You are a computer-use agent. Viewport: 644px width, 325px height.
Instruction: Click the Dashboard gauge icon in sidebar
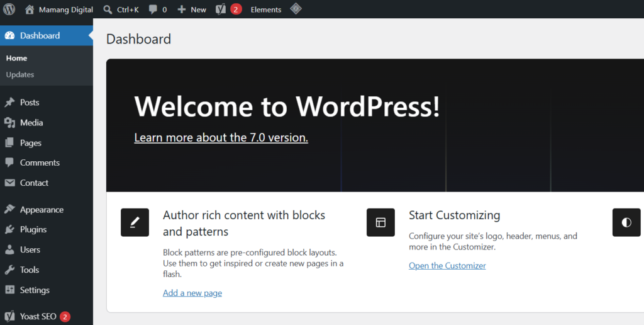click(x=9, y=36)
